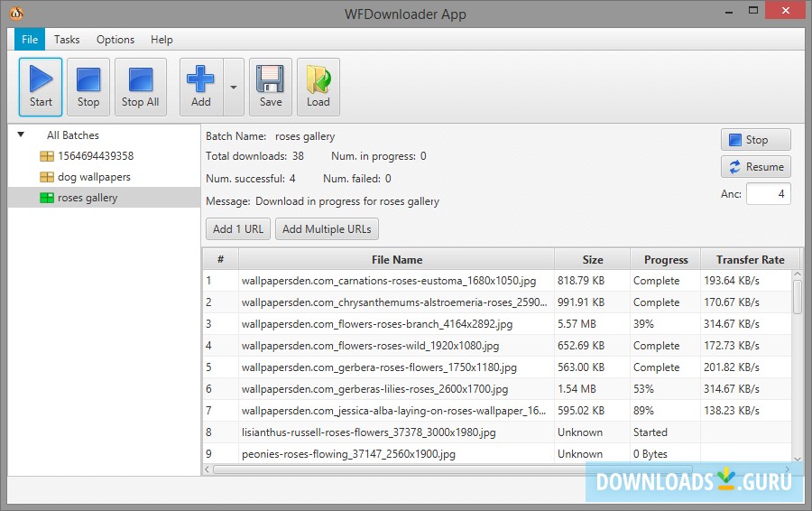The height and width of the screenshot is (511, 812).
Task: Click the # column header
Action: 221,259
